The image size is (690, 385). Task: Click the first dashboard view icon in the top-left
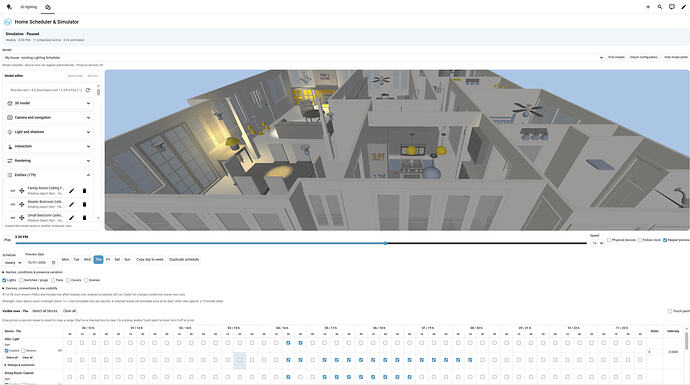pyautogui.click(x=9, y=7)
